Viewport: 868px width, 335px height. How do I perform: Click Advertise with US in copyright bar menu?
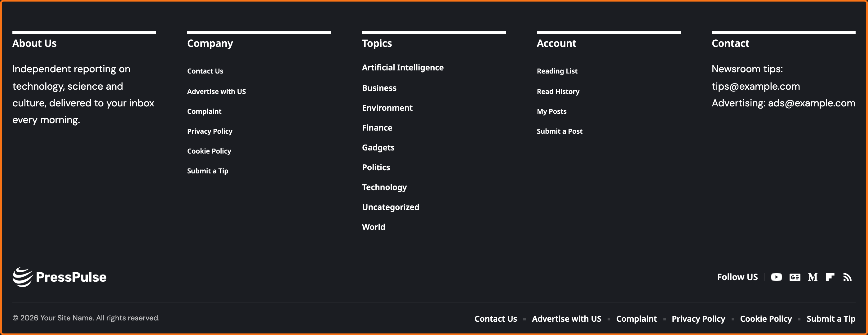(x=566, y=319)
